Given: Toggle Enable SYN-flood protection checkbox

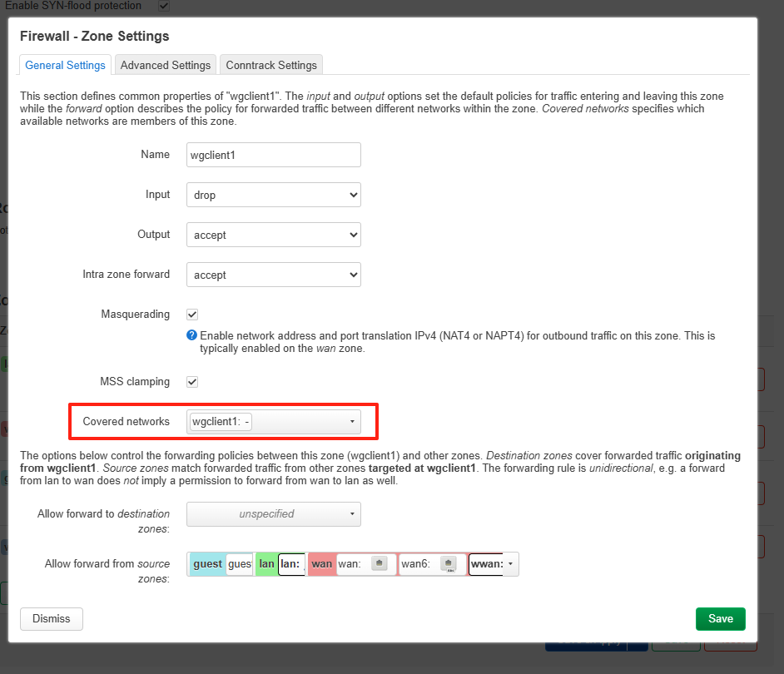Looking at the screenshot, I should tap(164, 6).
